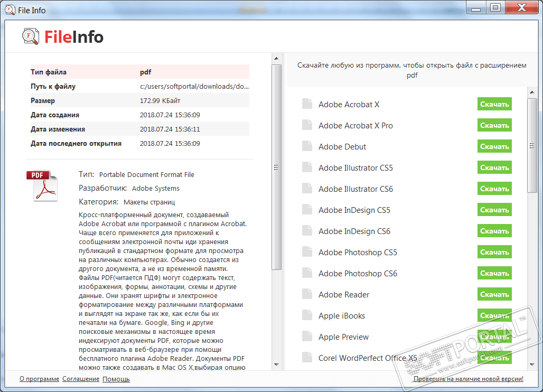Viewport: 543px width, 392px height.
Task: Click the File Info title bar app icon
Action: coord(10,10)
